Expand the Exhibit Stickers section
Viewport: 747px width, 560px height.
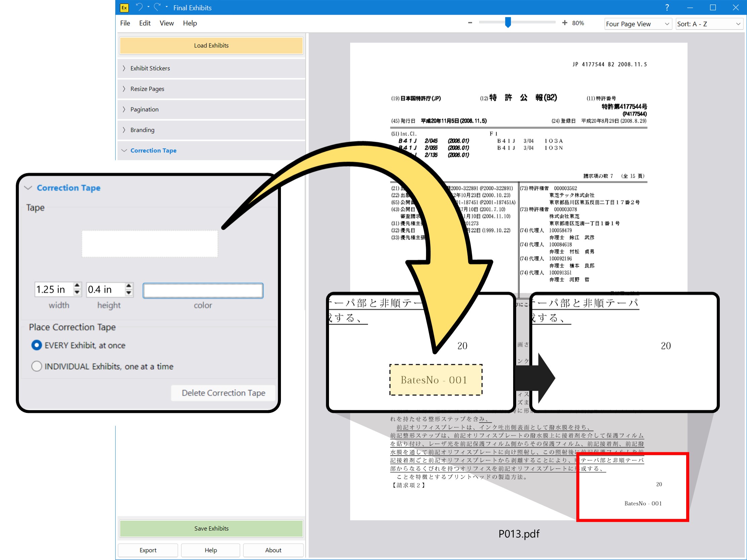pyautogui.click(x=211, y=68)
